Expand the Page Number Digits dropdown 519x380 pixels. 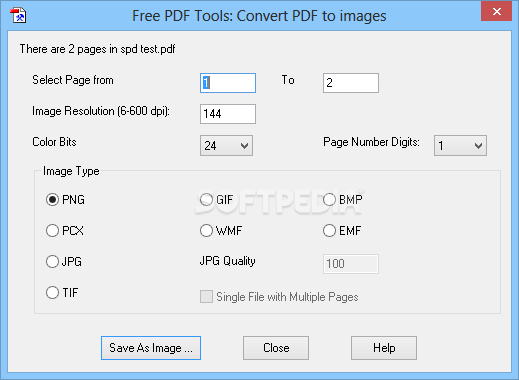coord(460,145)
